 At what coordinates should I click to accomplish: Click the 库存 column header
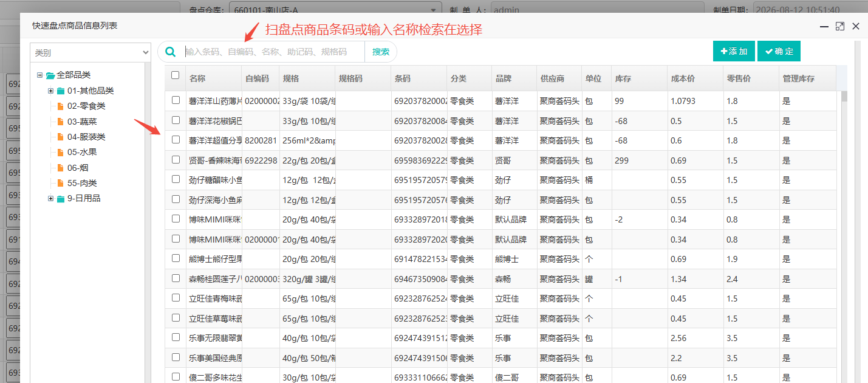[639, 78]
